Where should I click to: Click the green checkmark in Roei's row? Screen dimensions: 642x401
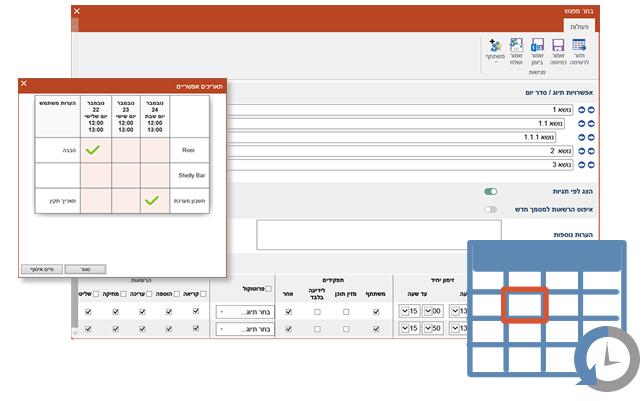point(94,150)
